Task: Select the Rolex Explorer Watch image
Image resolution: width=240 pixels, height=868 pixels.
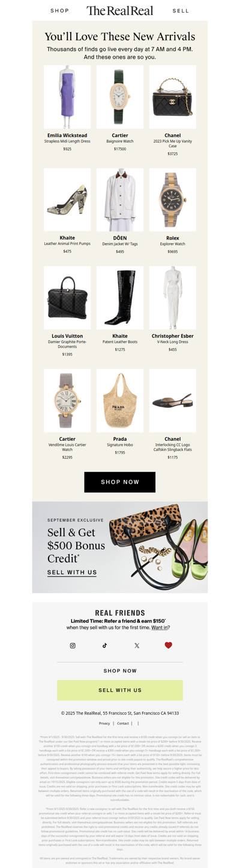Action: tap(173, 200)
